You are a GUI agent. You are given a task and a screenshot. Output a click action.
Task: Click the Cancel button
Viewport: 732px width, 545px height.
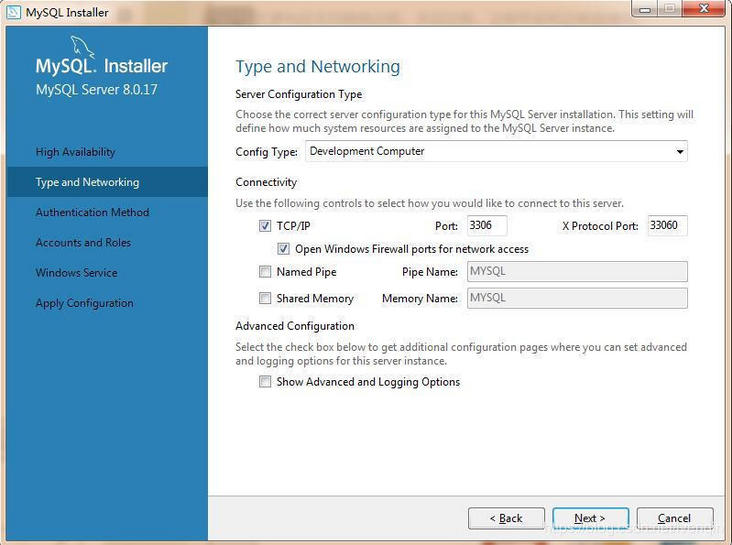[675, 518]
